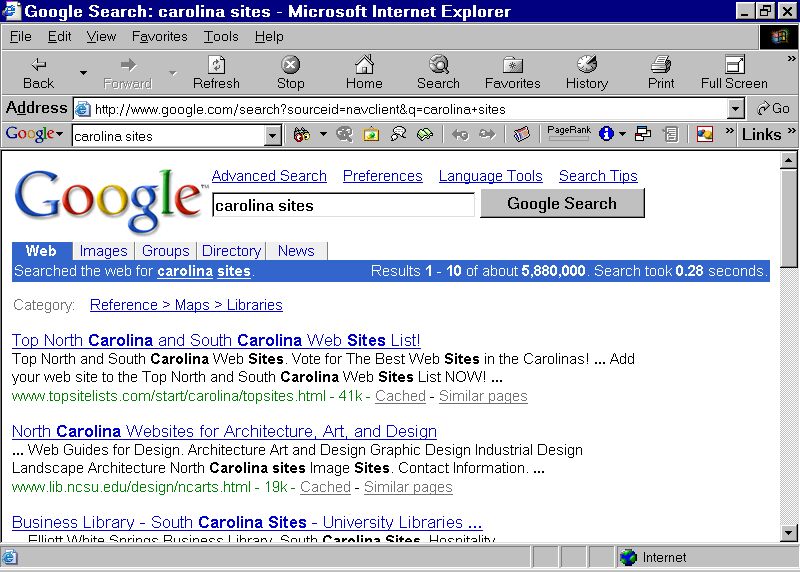Open Similar pages for ncsu.edu result
Image resolution: width=800 pixels, height=572 pixels.
[x=408, y=487]
